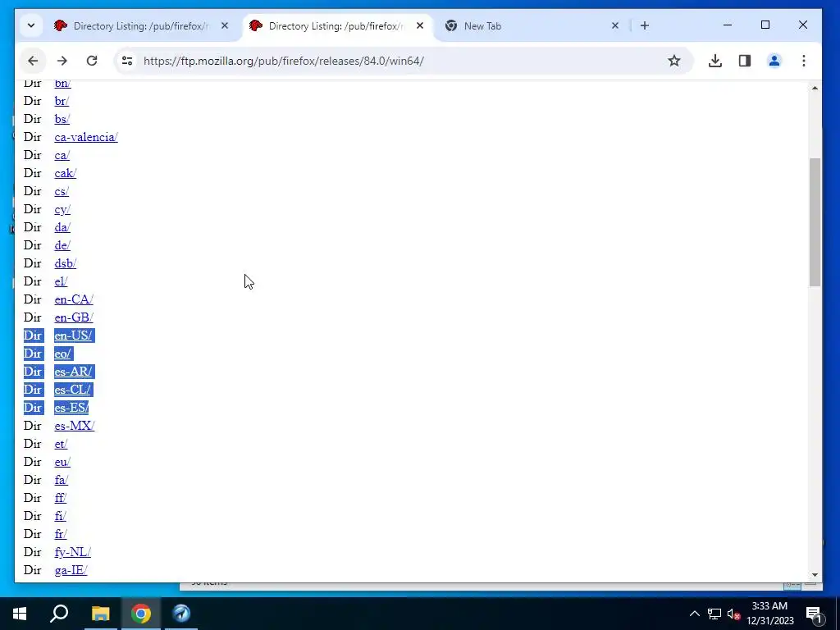Open the bs/ directory
This screenshot has height=630, width=840.
point(62,120)
